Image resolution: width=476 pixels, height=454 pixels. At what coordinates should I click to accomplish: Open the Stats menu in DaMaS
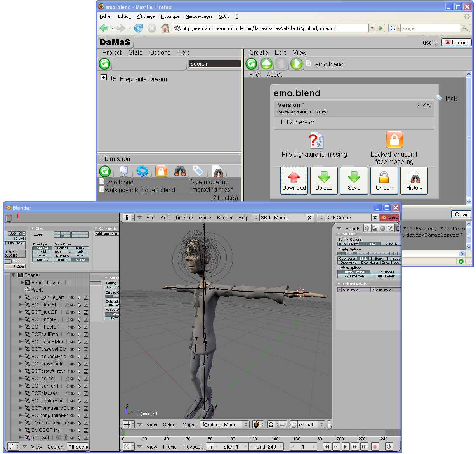[135, 52]
